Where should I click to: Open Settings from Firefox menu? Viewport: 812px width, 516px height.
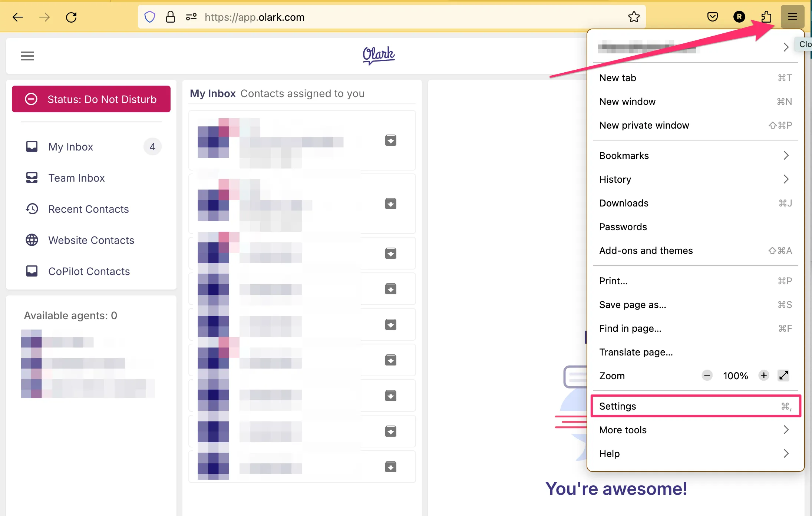tap(695, 406)
